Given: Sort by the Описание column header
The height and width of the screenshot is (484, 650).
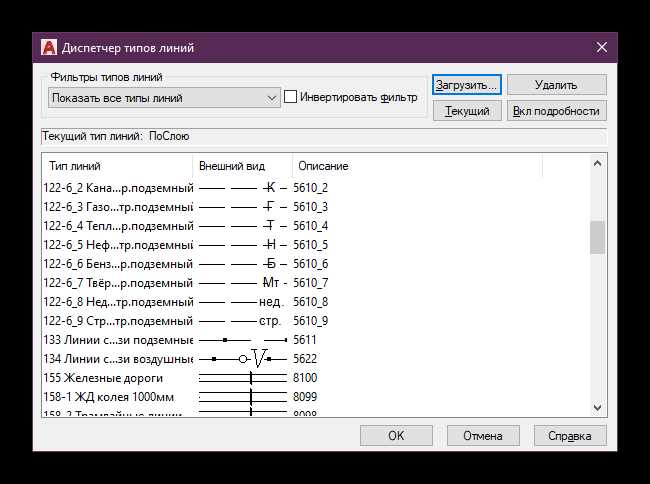Looking at the screenshot, I should coord(416,166).
